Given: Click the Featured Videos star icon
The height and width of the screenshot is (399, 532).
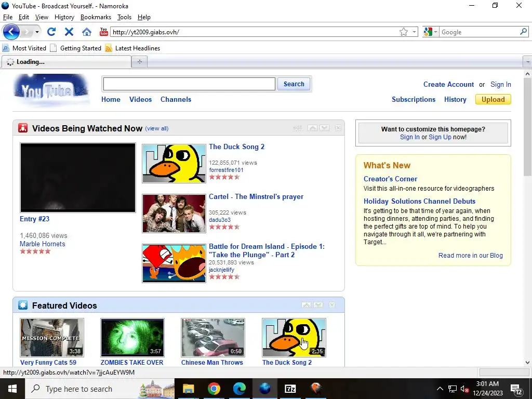Looking at the screenshot, I should coord(23,305).
